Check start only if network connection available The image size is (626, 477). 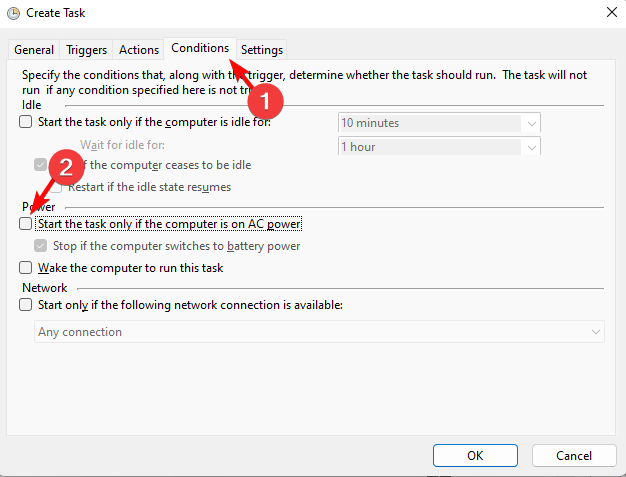coord(25,306)
